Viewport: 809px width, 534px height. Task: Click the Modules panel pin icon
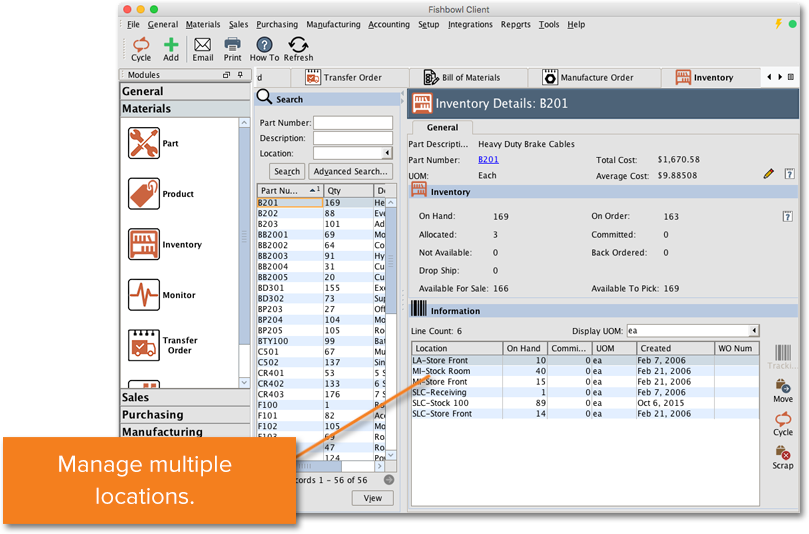240,75
